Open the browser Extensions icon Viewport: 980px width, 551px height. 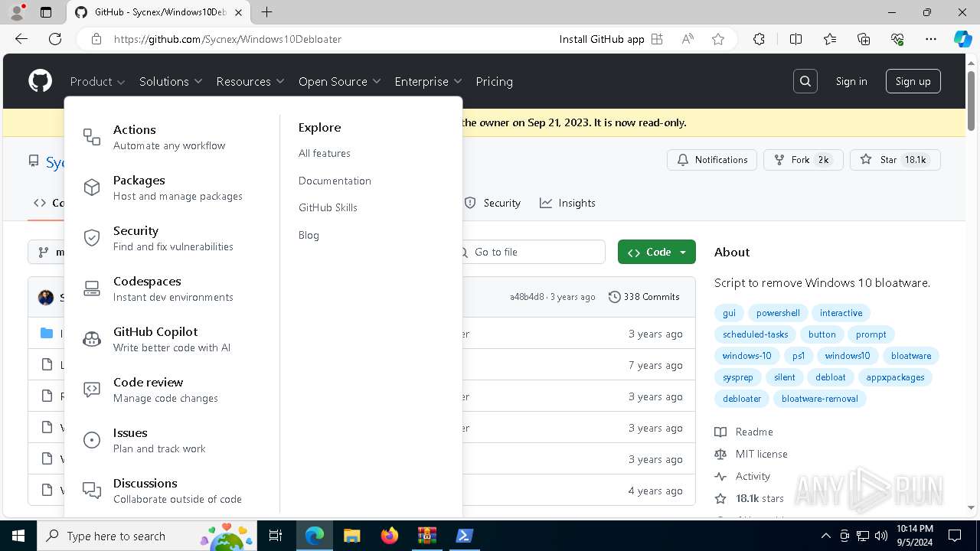click(x=759, y=39)
